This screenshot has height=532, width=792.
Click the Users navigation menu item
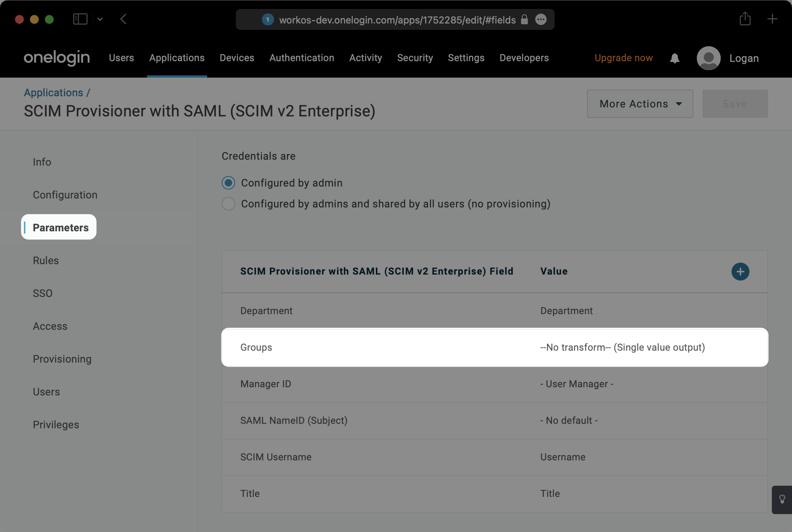point(121,58)
